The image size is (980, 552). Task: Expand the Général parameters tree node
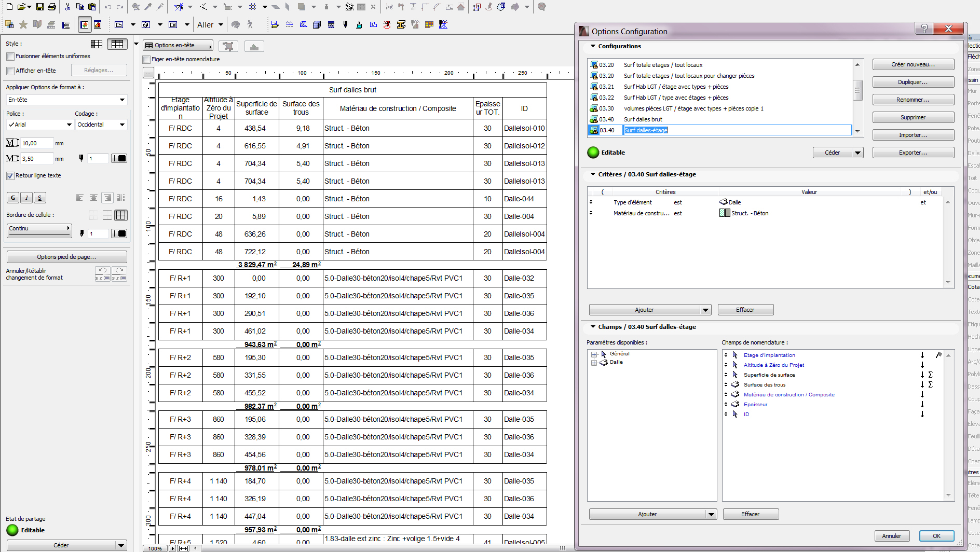coord(594,354)
